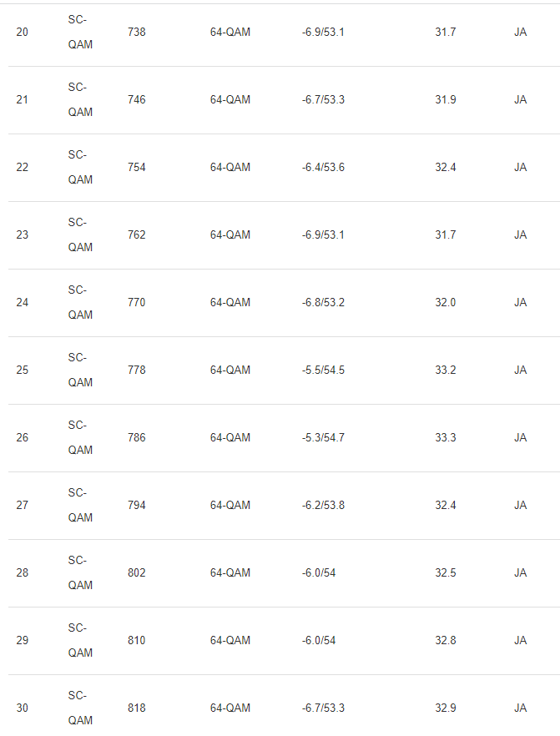This screenshot has width=560, height=736.
Task: Click SNR value 31.9
Action: 445,100
